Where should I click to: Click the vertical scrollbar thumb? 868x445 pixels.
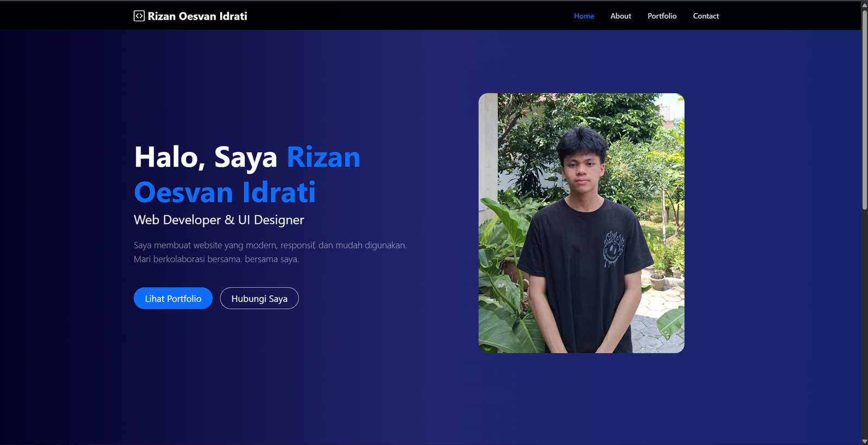click(864, 109)
